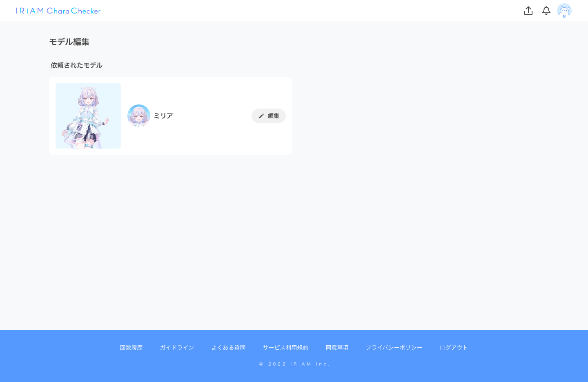
Task: Open the notifications bell
Action: pyautogui.click(x=546, y=11)
